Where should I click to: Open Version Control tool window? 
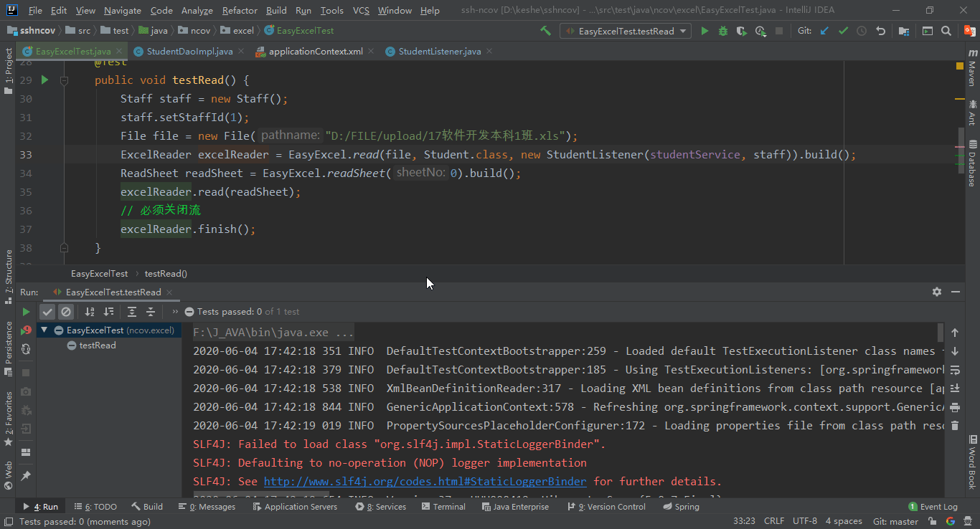tap(607, 507)
